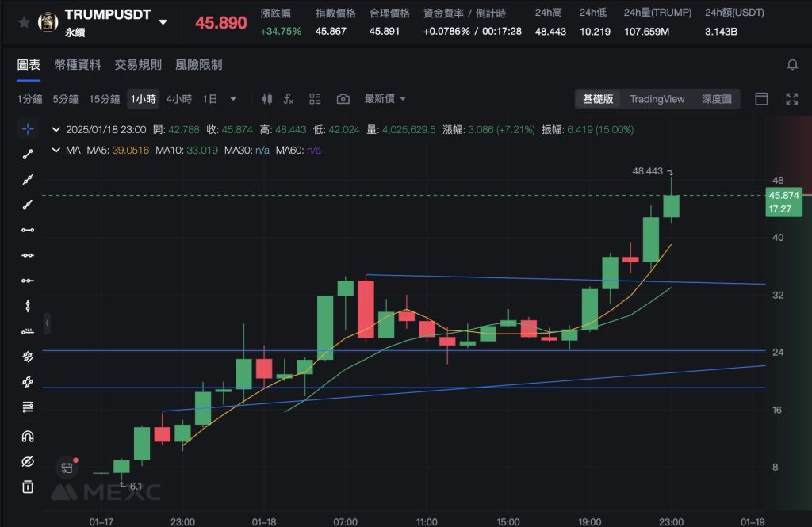Viewport: 812px width, 527px height.
Task: Select the second parallel lines tool
Action: point(28,382)
